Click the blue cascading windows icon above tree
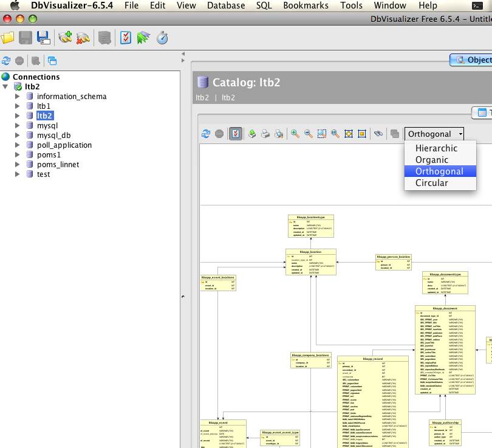 (x=52, y=61)
